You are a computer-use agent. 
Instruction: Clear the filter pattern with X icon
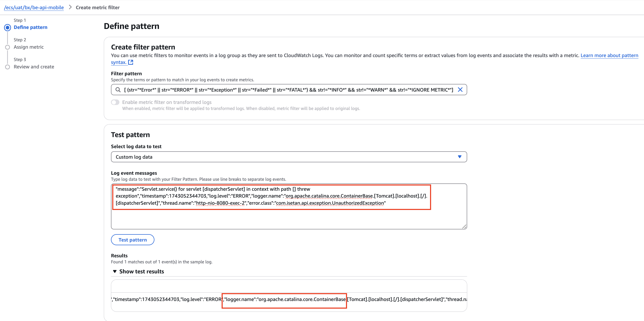pos(460,90)
